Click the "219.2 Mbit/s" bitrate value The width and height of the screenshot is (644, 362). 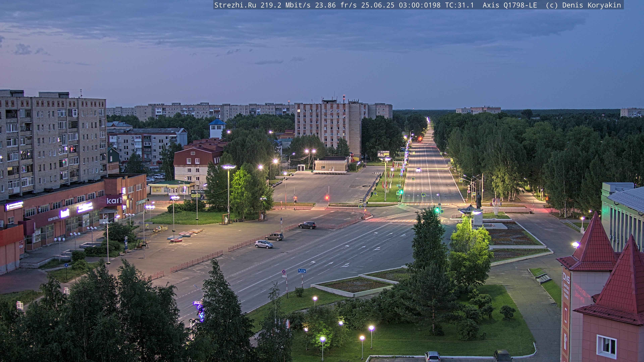pyautogui.click(x=285, y=5)
